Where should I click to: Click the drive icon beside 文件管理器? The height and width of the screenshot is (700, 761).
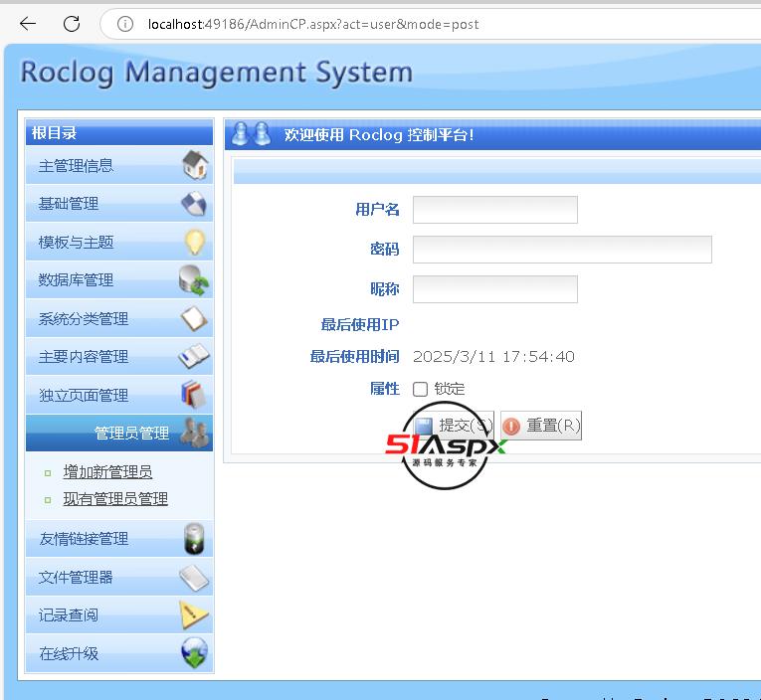coord(194,578)
